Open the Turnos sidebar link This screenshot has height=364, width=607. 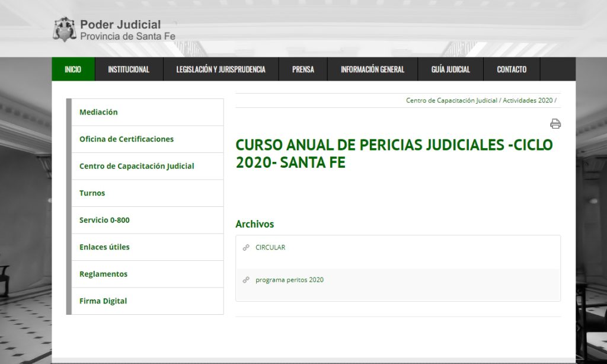pos(92,193)
